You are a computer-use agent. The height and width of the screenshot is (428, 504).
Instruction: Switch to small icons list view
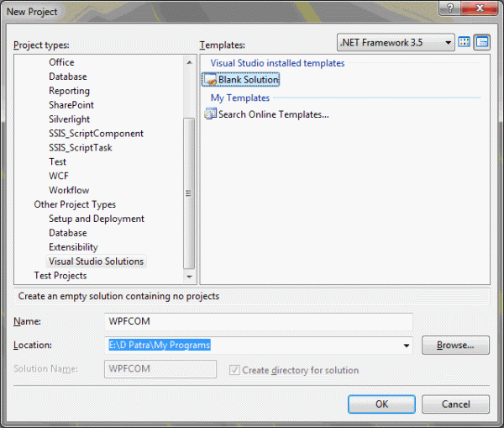[x=482, y=42]
